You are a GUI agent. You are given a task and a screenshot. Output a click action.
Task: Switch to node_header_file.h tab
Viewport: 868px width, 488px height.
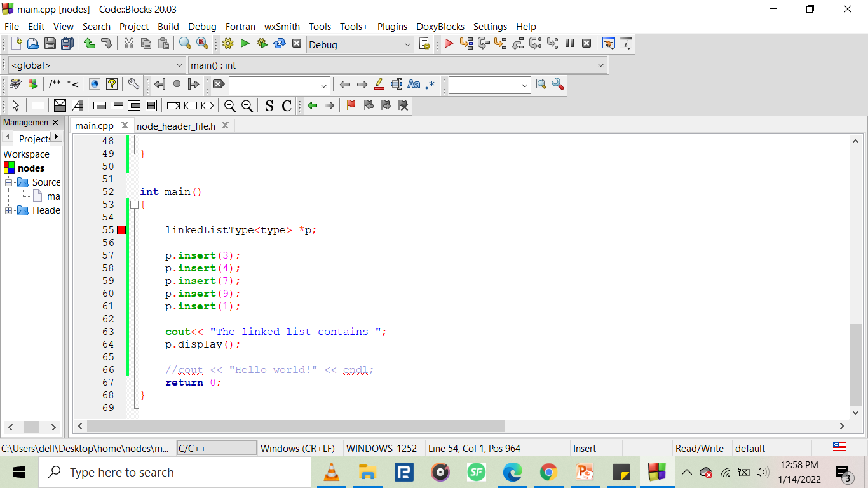click(x=176, y=126)
